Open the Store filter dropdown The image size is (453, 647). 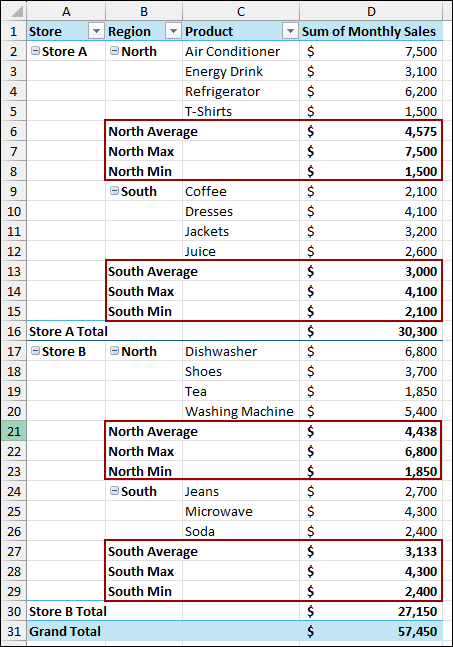pyautogui.click(x=96, y=31)
